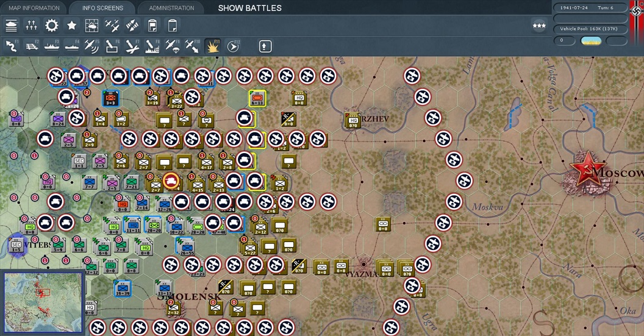The image size is (644, 336).
Task: Select the green unit labeled 5=9
Action: click(x=58, y=245)
